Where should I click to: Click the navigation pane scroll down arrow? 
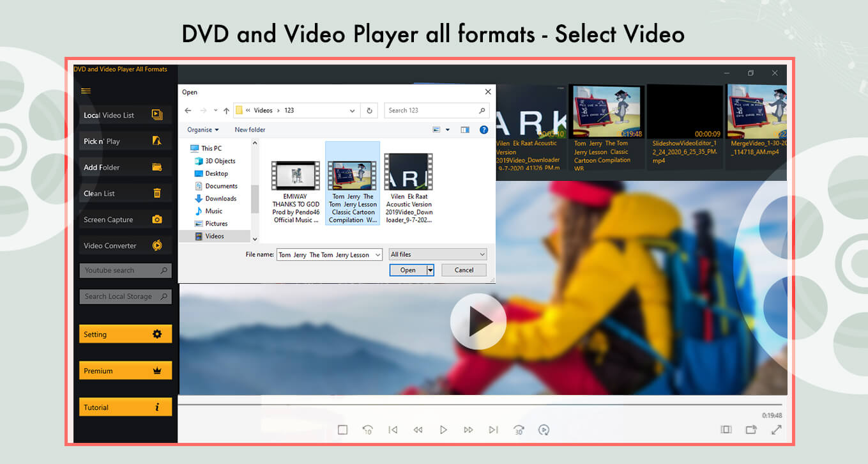255,239
